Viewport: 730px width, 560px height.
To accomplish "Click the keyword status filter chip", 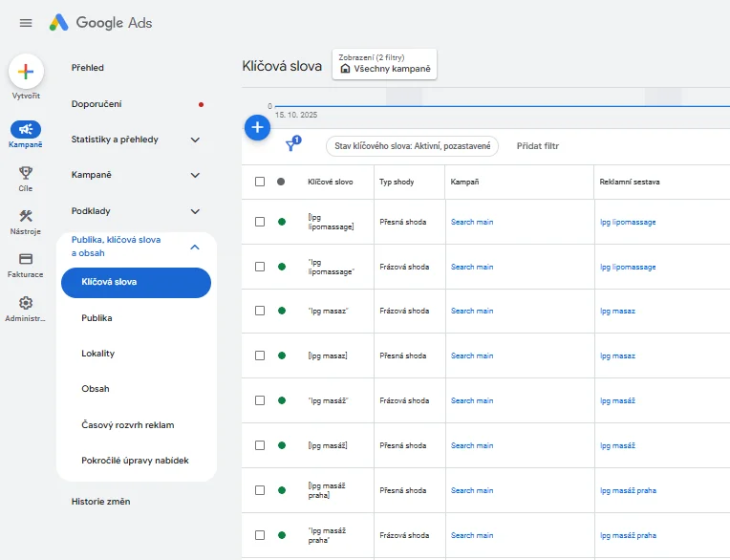I will click(412, 146).
